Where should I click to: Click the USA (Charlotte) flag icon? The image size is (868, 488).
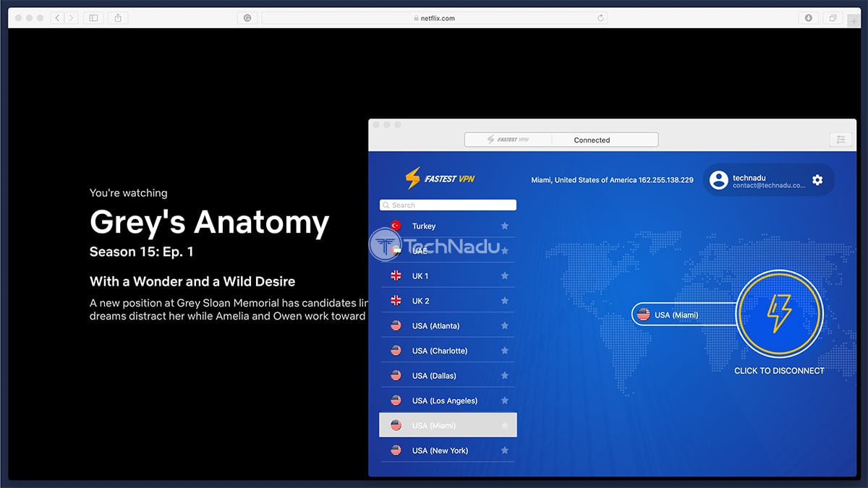pos(396,351)
